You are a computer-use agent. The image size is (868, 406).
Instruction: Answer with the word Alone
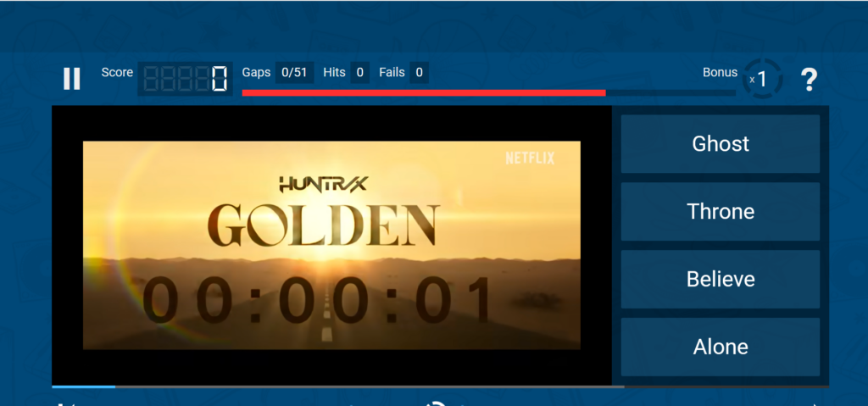point(721,347)
